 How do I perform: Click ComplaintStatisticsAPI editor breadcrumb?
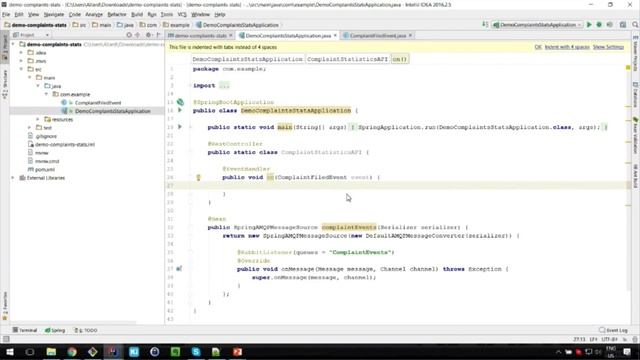347,59
